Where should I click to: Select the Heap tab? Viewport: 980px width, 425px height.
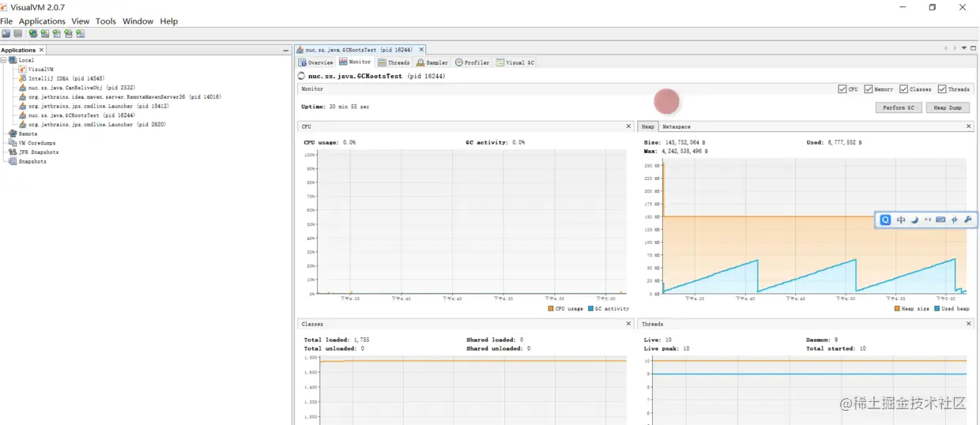(x=647, y=126)
